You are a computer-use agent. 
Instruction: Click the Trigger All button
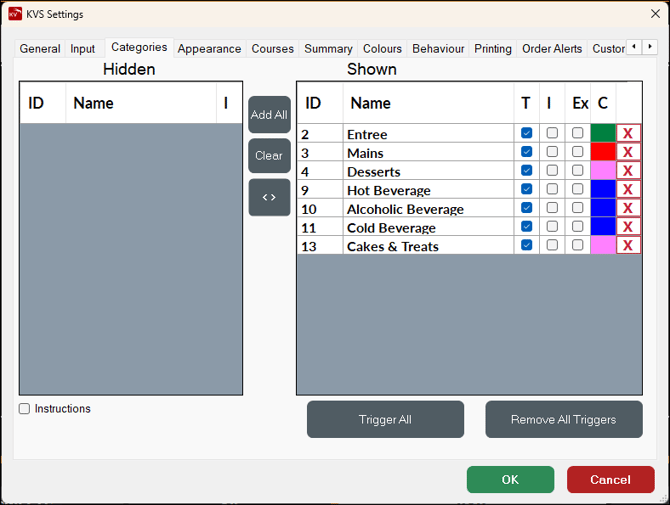(385, 420)
